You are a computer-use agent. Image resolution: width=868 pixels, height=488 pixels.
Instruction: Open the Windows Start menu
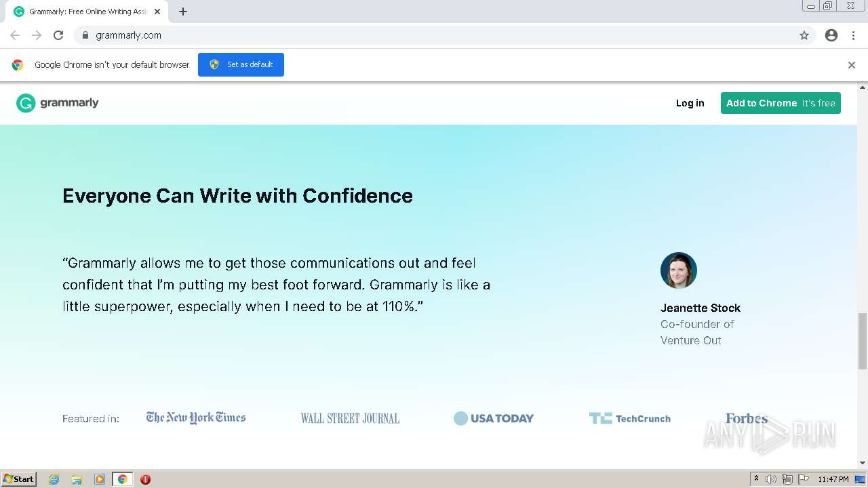(19, 479)
